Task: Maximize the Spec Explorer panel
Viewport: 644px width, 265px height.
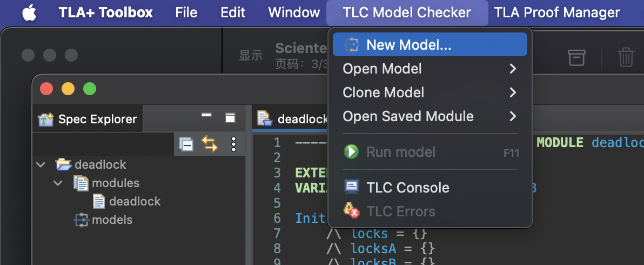Action: [230, 118]
